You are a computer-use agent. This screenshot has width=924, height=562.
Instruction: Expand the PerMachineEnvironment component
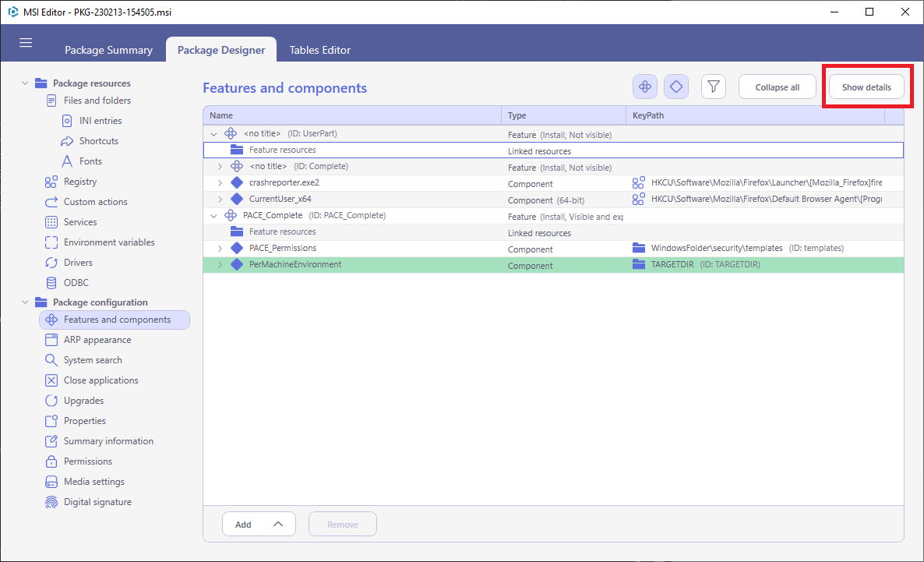click(220, 265)
